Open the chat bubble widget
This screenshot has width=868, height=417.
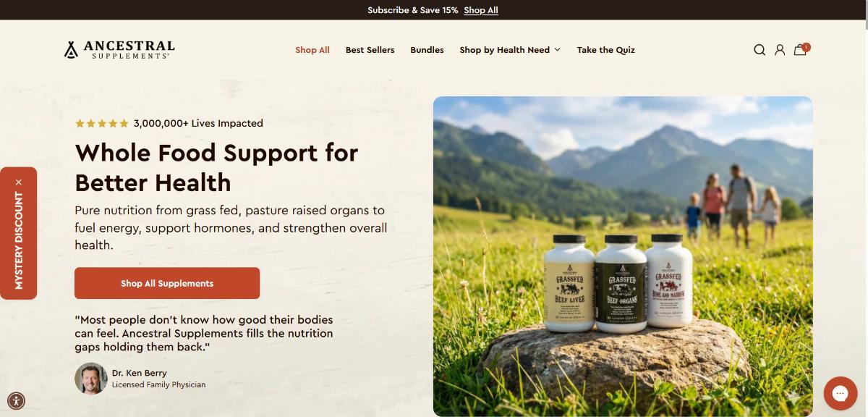pos(840,393)
